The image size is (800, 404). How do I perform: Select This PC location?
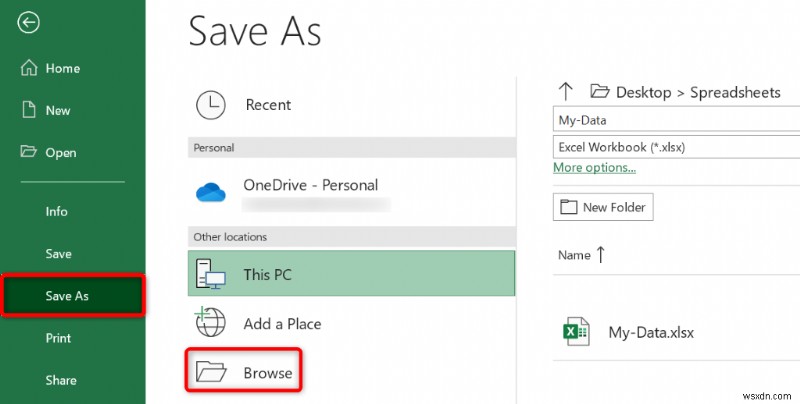click(x=352, y=273)
